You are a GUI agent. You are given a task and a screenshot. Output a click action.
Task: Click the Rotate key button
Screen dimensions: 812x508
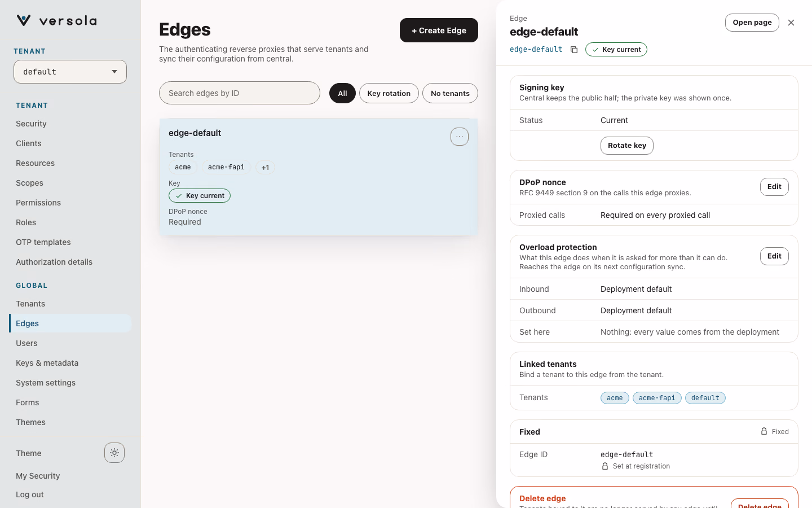[x=627, y=146]
